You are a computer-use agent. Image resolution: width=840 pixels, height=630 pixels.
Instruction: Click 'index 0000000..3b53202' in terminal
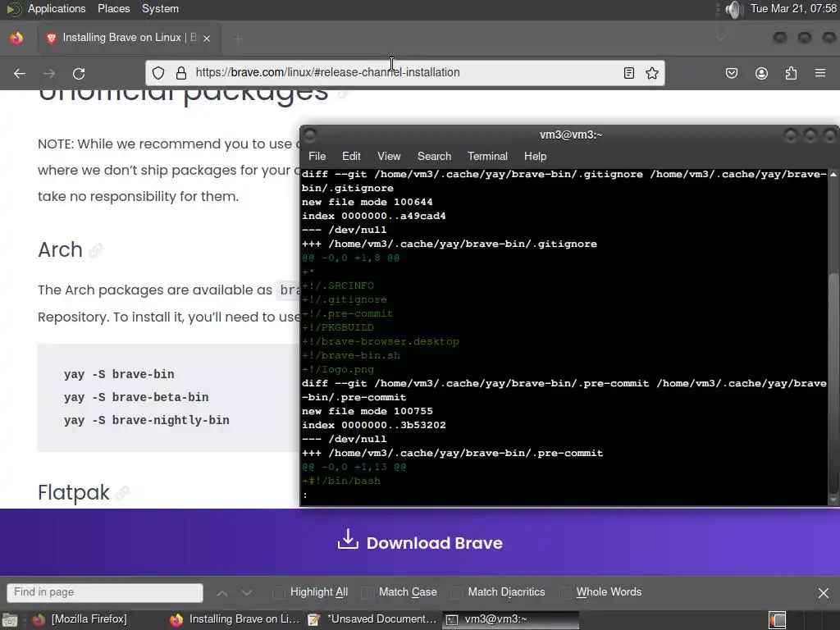[x=373, y=425]
